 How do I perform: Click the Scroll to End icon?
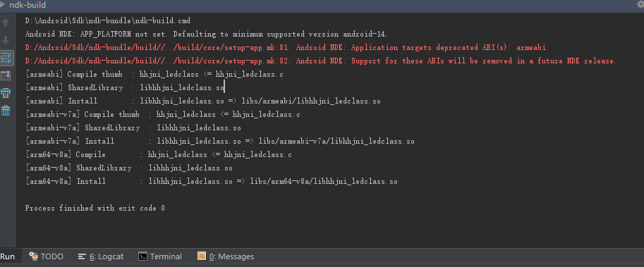coord(6,75)
